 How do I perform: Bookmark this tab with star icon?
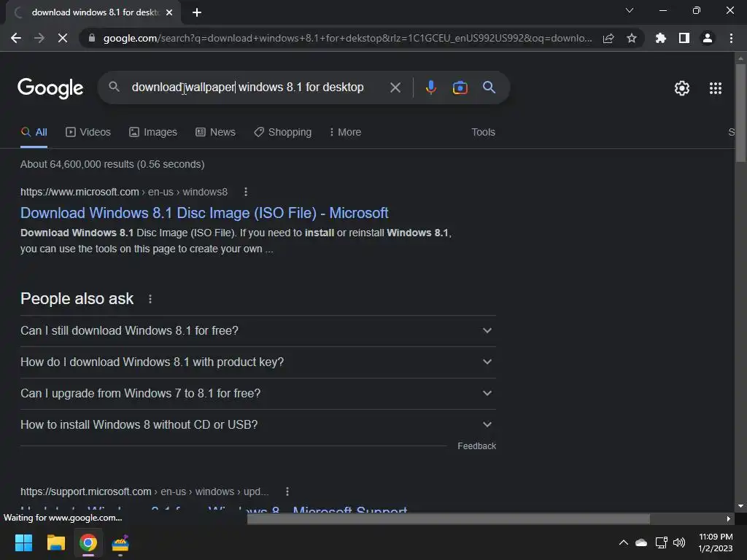pos(632,38)
